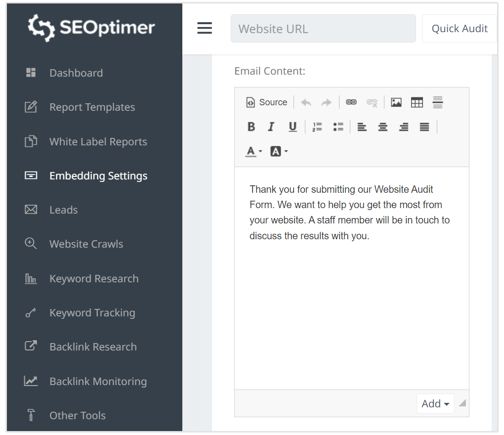Insert horizontal line in editor
Screen dimensions: 504x435
(x=438, y=102)
